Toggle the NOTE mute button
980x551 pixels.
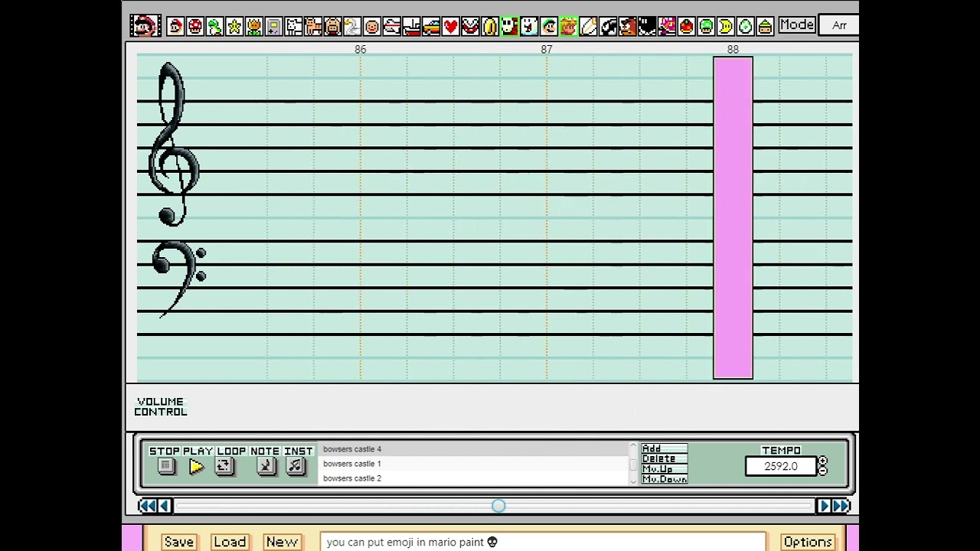(266, 466)
